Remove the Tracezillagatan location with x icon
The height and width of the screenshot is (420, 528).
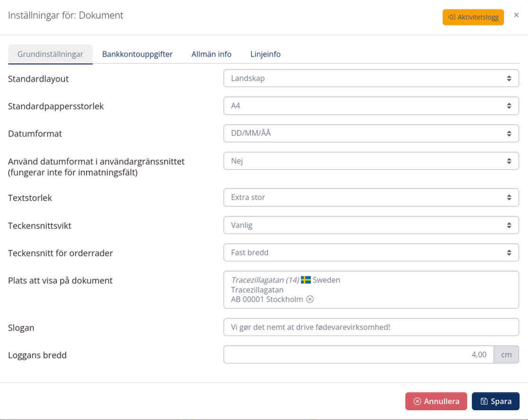310,300
